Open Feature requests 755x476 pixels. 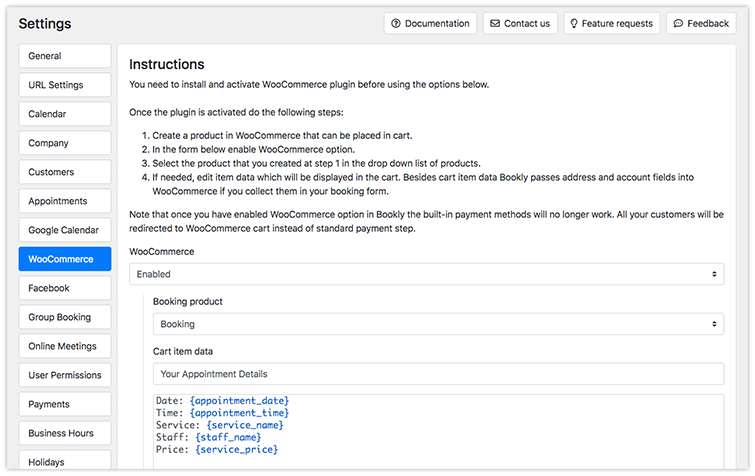[612, 24]
